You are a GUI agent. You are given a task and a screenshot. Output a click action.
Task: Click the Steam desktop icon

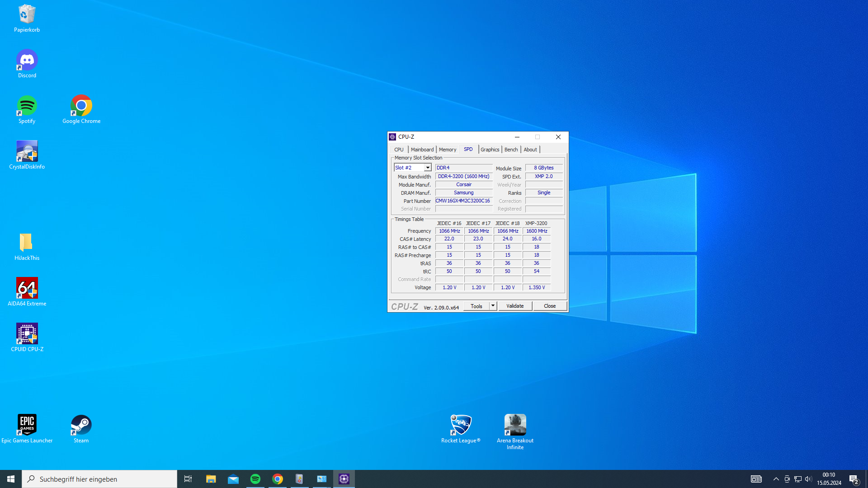[x=81, y=426]
